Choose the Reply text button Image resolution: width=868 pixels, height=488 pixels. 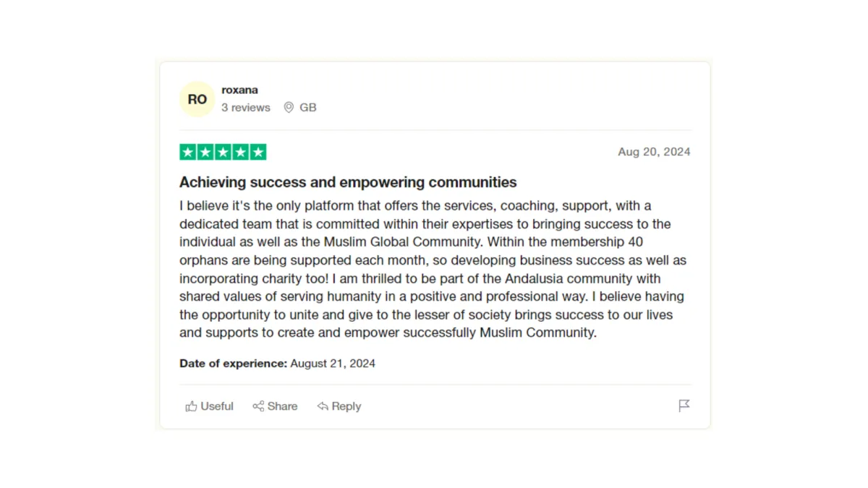pos(346,406)
